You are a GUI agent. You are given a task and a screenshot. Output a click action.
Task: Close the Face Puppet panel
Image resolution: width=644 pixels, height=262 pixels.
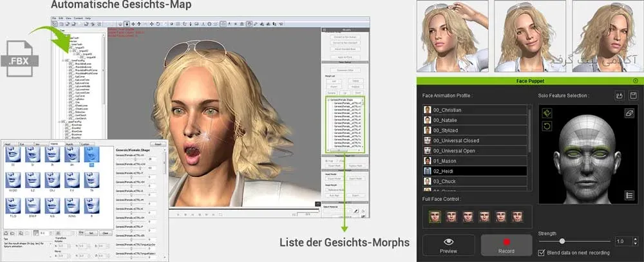click(636, 81)
